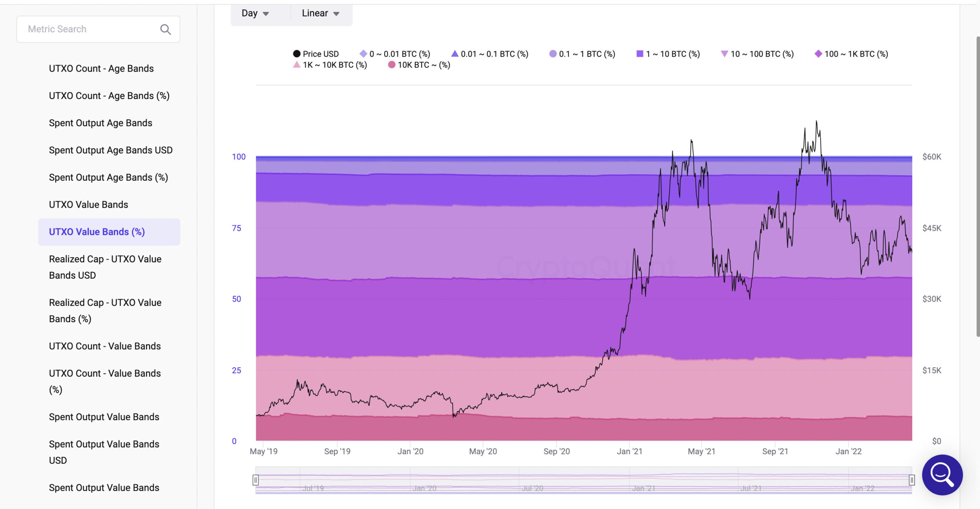Image resolution: width=980 pixels, height=509 pixels.
Task: Click the Sep '20 label on the time axis
Action: click(x=557, y=451)
